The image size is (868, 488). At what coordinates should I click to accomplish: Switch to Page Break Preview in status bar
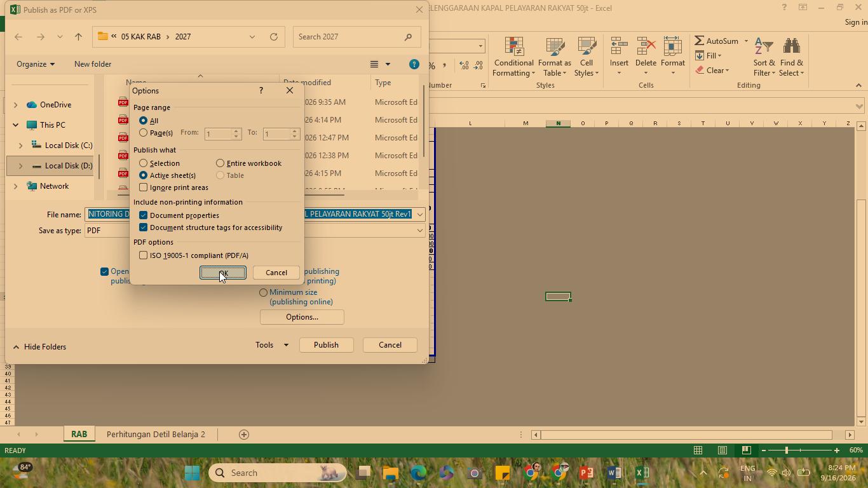click(747, 451)
